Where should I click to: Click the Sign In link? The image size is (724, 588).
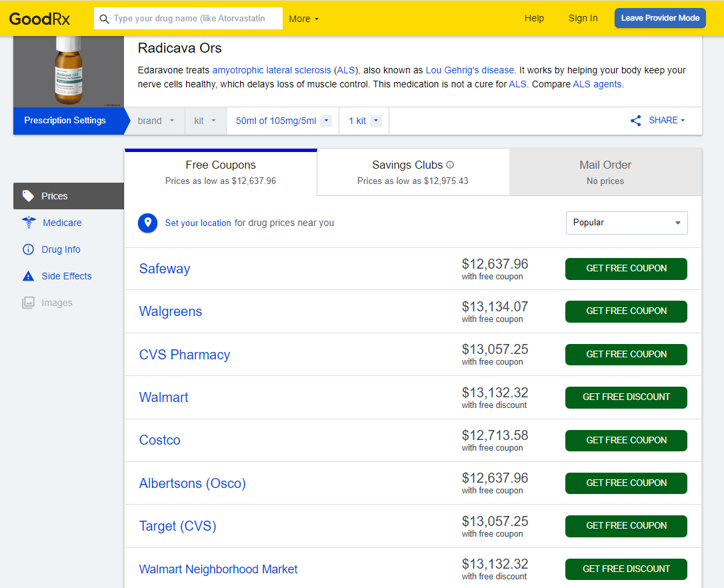583,19
